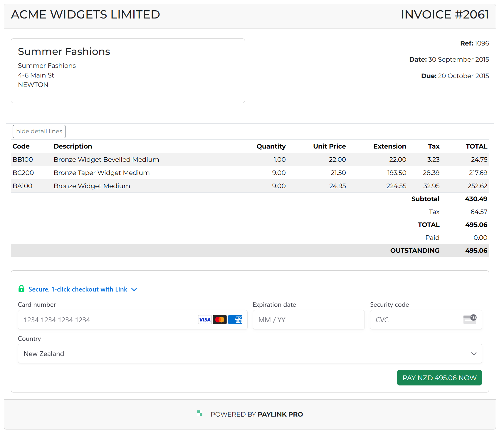This screenshot has width=504, height=438.
Task: Click the Visa card logo
Action: (x=205, y=320)
